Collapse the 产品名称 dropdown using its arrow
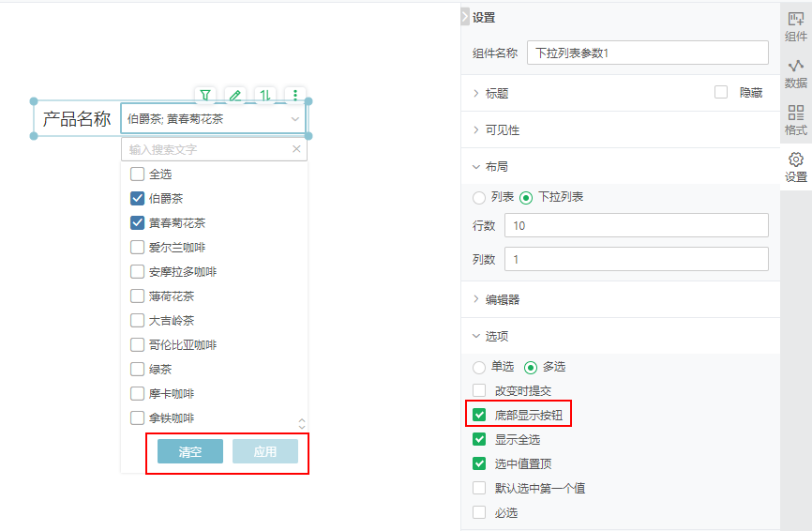Image resolution: width=812 pixels, height=531 pixels. [295, 119]
